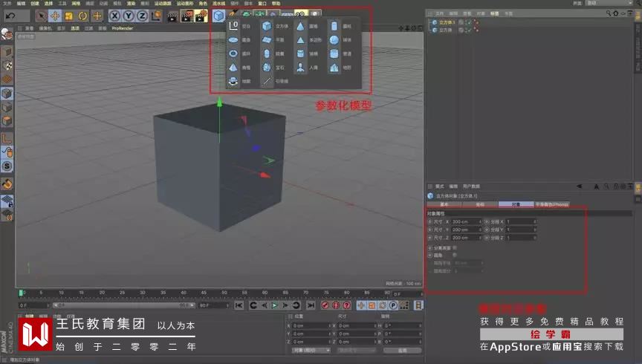Open the 对象(相对) coordinate mode dropdown

click(311, 351)
